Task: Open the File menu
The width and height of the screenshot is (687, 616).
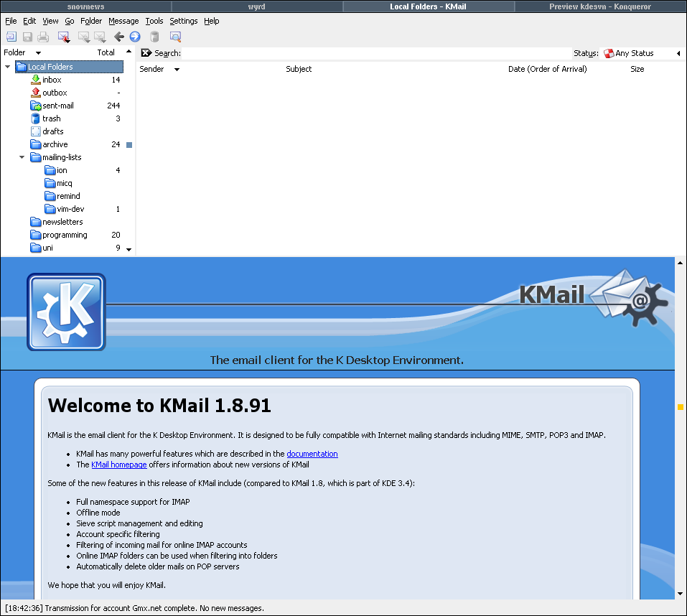Action: [11, 21]
